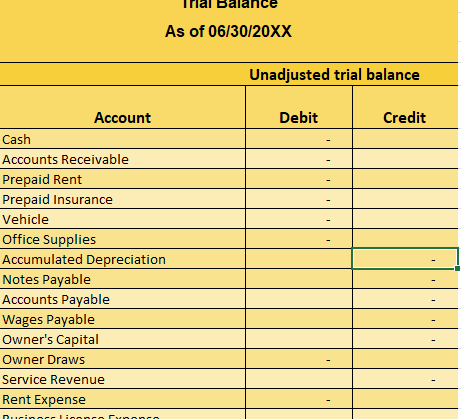The image size is (461, 419).
Task: Select the Notes Payable cell
Action: tap(122, 279)
